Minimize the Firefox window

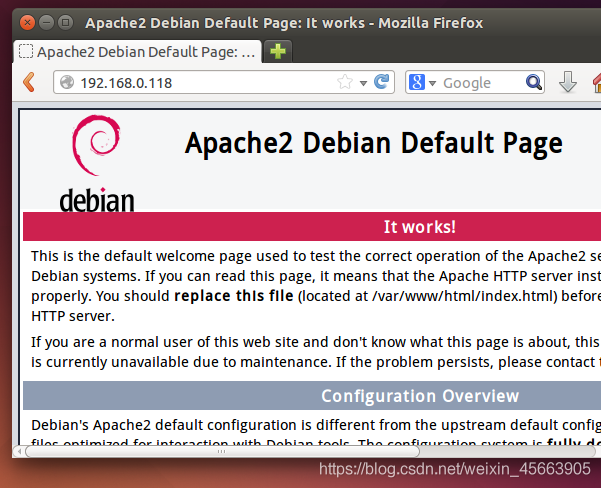(46, 23)
